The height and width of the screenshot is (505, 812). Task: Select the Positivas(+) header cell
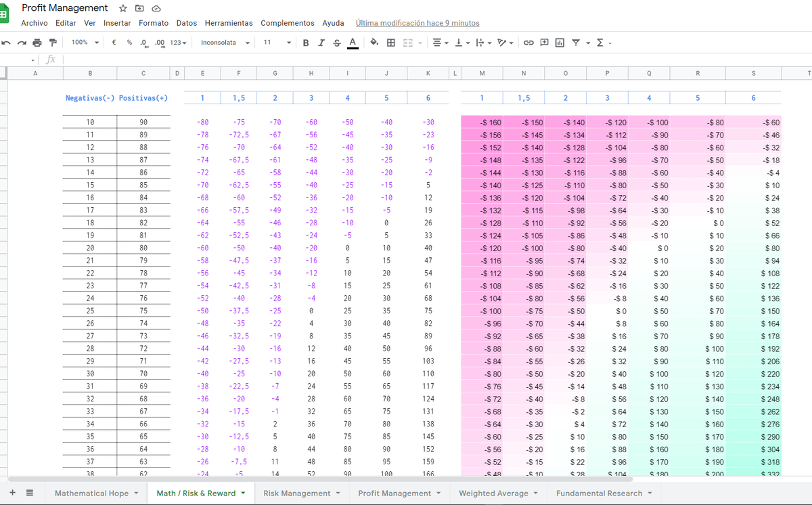pyautogui.click(x=143, y=98)
